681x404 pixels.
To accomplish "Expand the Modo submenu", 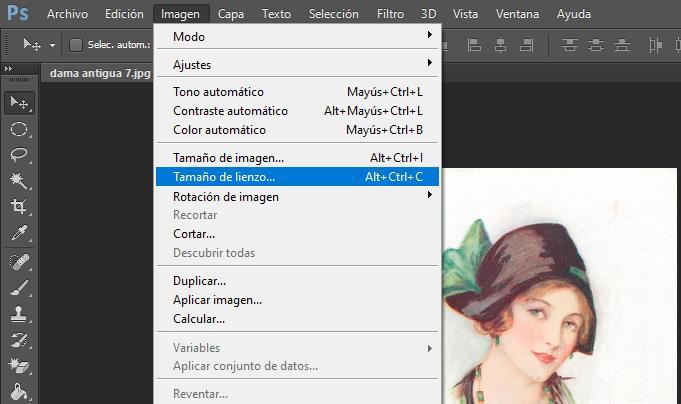I will pyautogui.click(x=298, y=36).
